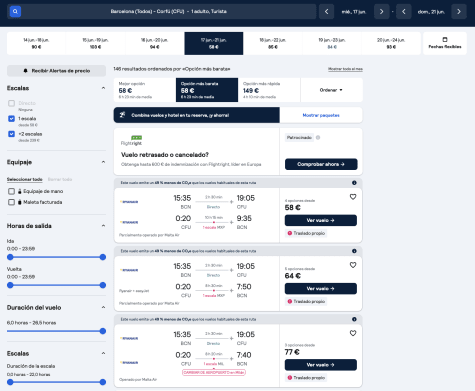Go to next return date arrow
The image size is (475, 391).
(x=459, y=12)
